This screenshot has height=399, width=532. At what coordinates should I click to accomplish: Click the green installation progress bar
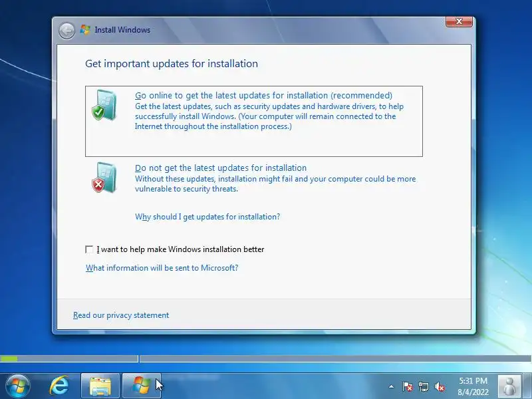click(x=9, y=358)
